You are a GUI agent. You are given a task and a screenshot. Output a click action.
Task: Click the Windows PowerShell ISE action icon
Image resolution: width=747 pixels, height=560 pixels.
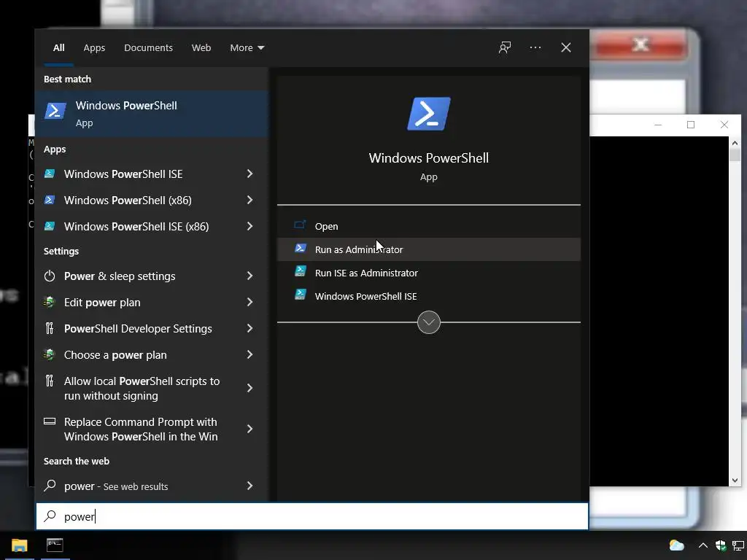click(300, 295)
